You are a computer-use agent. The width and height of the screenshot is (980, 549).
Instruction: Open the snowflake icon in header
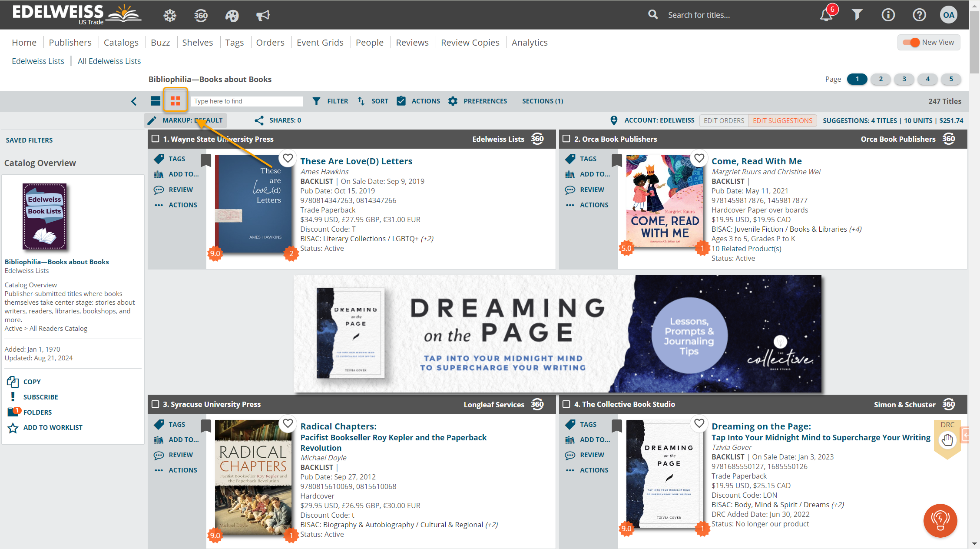[170, 16]
